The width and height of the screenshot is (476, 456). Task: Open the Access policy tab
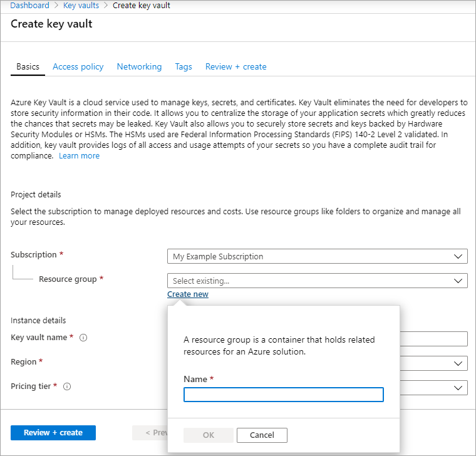coord(78,66)
